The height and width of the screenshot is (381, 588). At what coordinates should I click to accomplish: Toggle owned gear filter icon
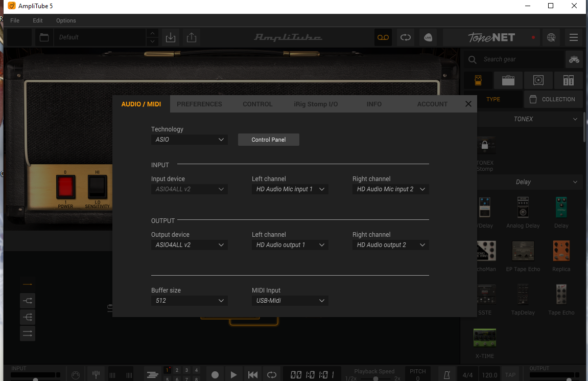(x=574, y=59)
